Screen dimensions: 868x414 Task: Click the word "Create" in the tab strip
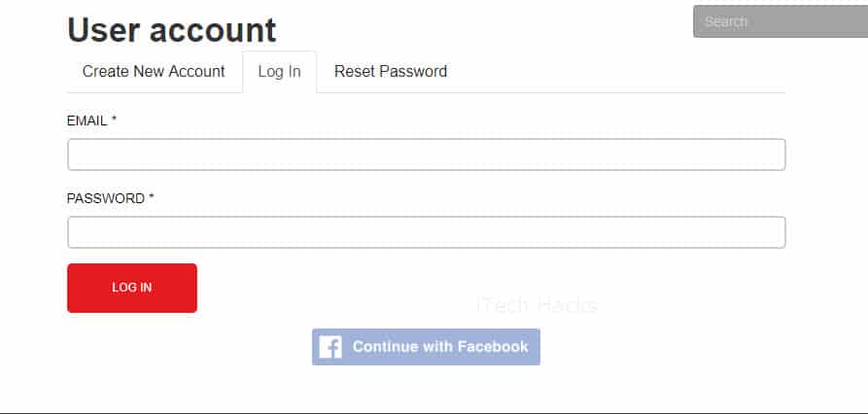point(106,72)
